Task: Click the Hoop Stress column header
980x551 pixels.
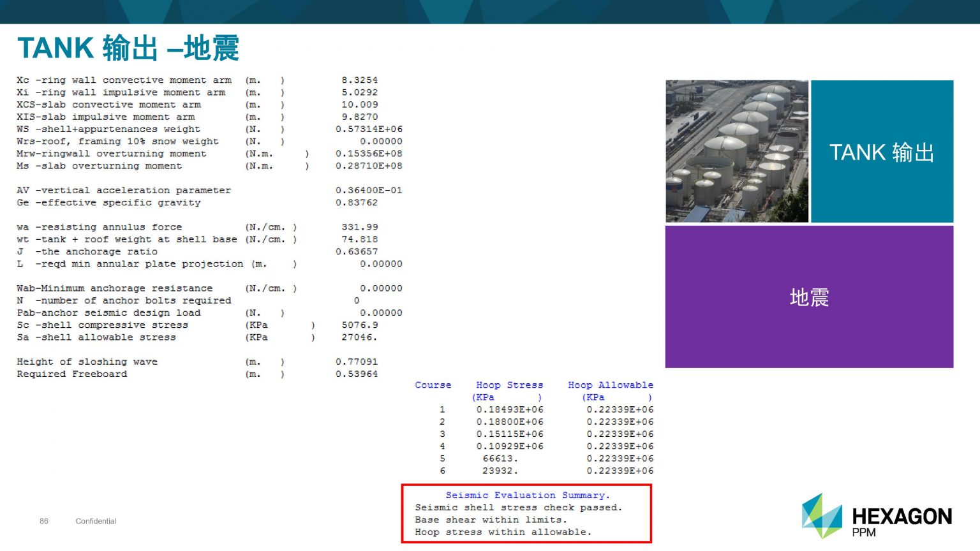Action: [509, 385]
